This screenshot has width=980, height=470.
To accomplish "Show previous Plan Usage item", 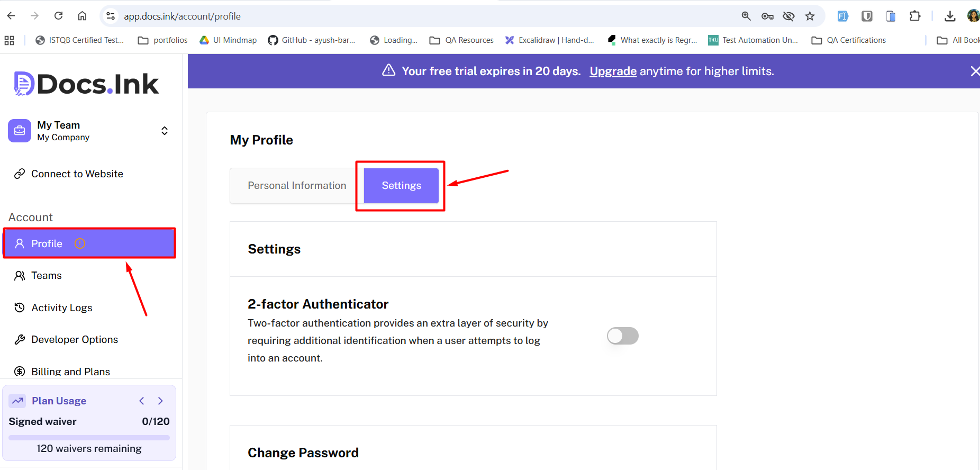I will (142, 401).
